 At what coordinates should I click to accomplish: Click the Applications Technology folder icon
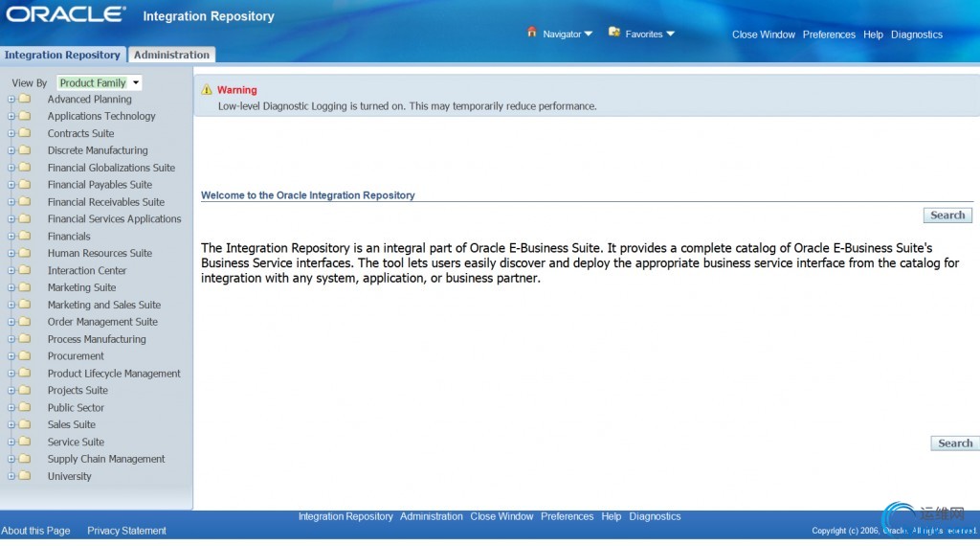click(24, 116)
